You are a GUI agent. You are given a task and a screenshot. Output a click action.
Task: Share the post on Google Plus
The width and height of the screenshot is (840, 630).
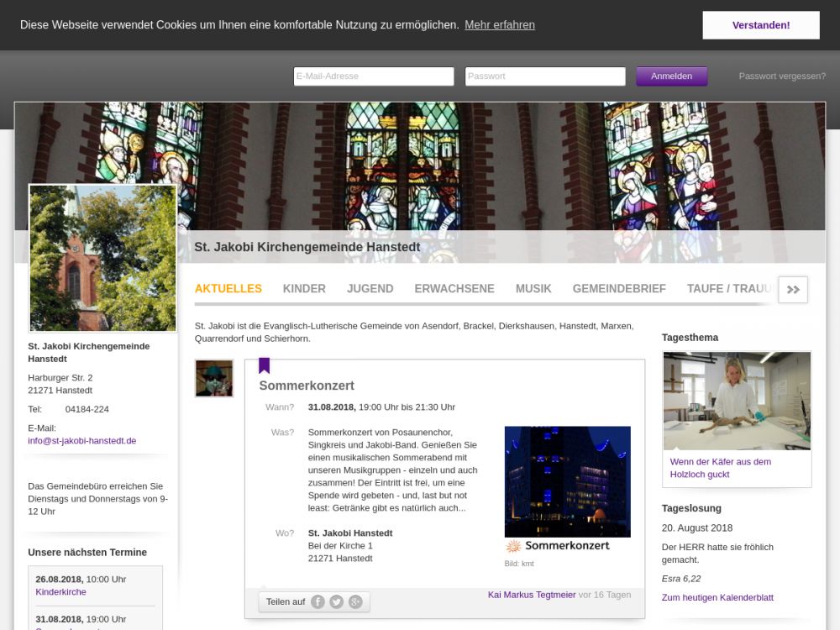click(355, 601)
